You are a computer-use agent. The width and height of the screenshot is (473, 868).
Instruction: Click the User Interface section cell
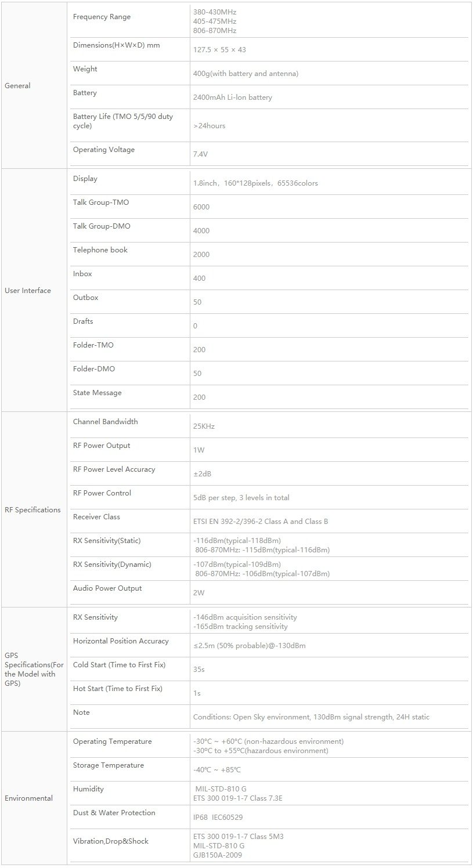pyautogui.click(x=34, y=290)
